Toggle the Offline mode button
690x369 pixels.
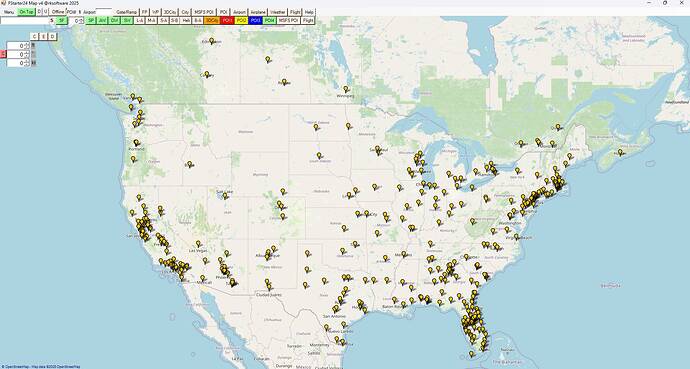pyautogui.click(x=58, y=12)
